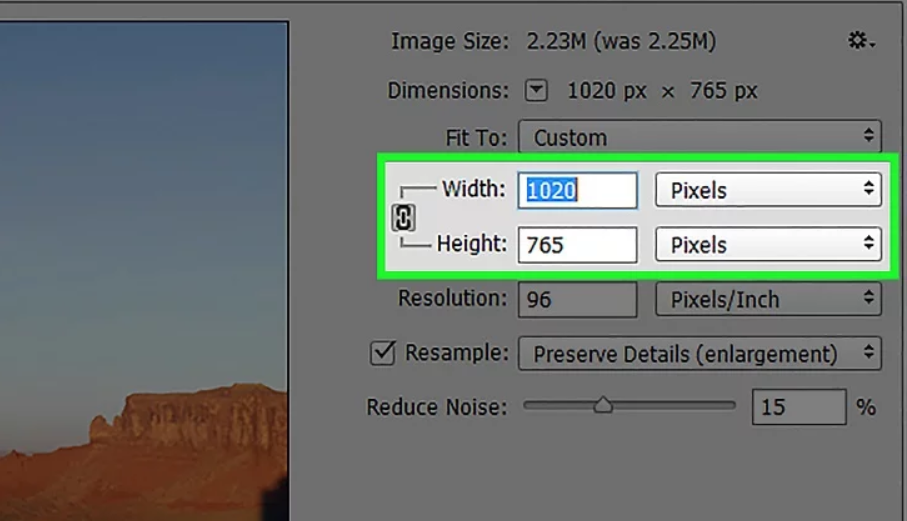Click the Resolution value field
Viewport: 907px width, 521px height.
577,300
